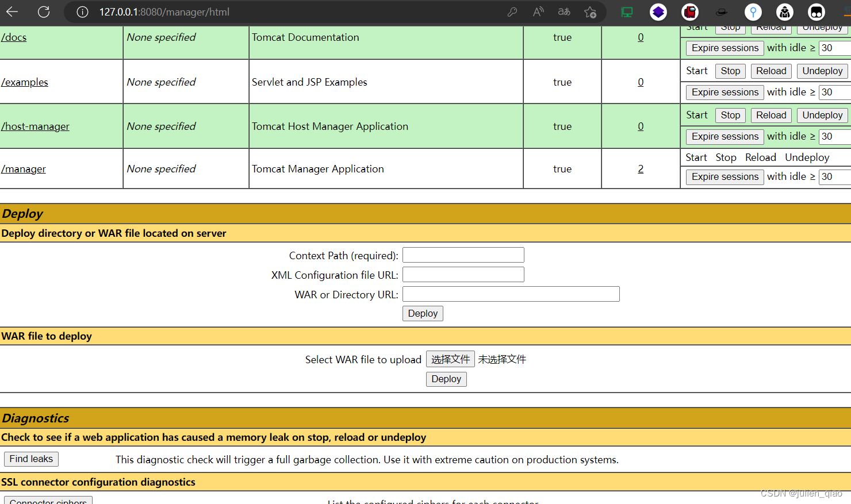Click the browser back arrow
The width and height of the screenshot is (851, 504).
12,11
